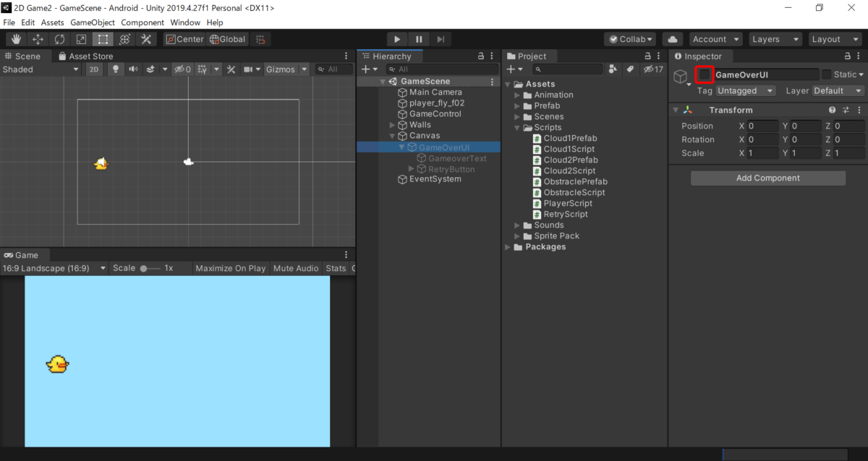Open the Window menu
Image resolution: width=868 pixels, height=461 pixels.
(185, 22)
